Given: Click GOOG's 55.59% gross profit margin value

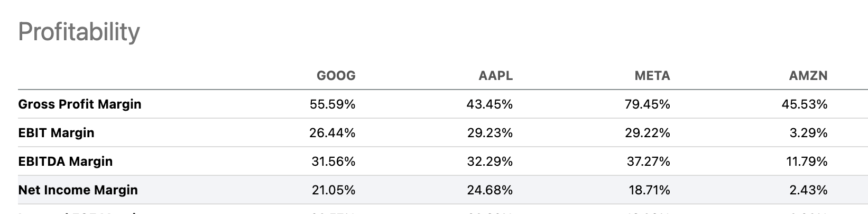Looking at the screenshot, I should [x=332, y=104].
